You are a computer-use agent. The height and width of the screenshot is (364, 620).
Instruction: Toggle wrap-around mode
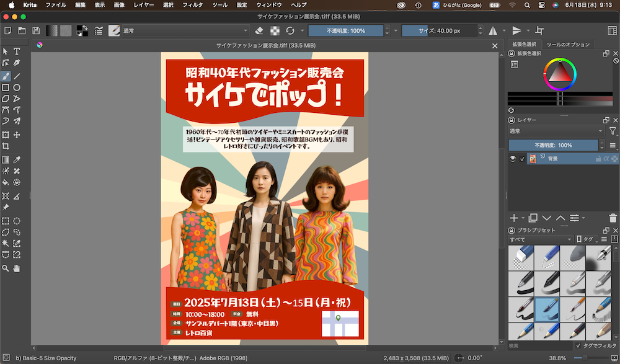click(x=539, y=30)
